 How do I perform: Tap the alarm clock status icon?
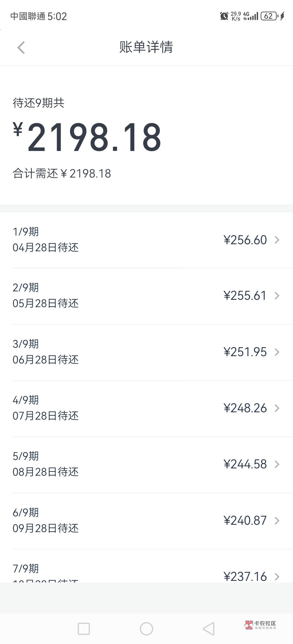click(x=224, y=16)
